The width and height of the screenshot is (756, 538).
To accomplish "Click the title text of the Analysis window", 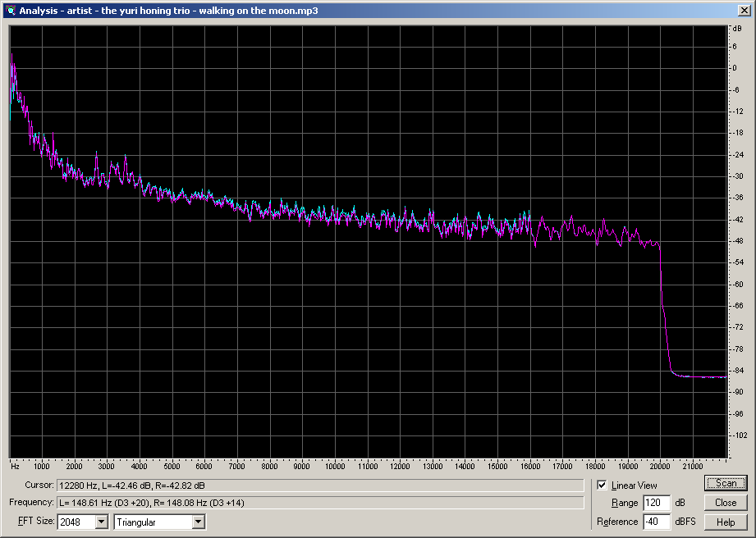I will [168, 10].
